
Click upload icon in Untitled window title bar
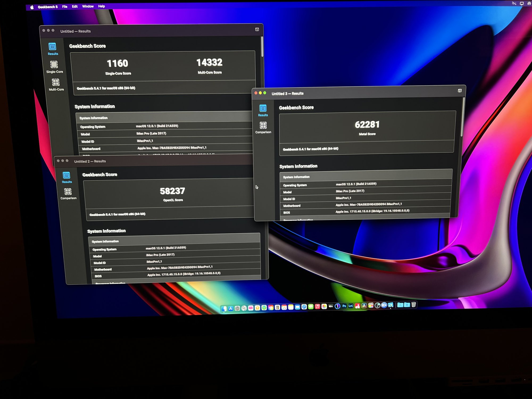click(257, 30)
